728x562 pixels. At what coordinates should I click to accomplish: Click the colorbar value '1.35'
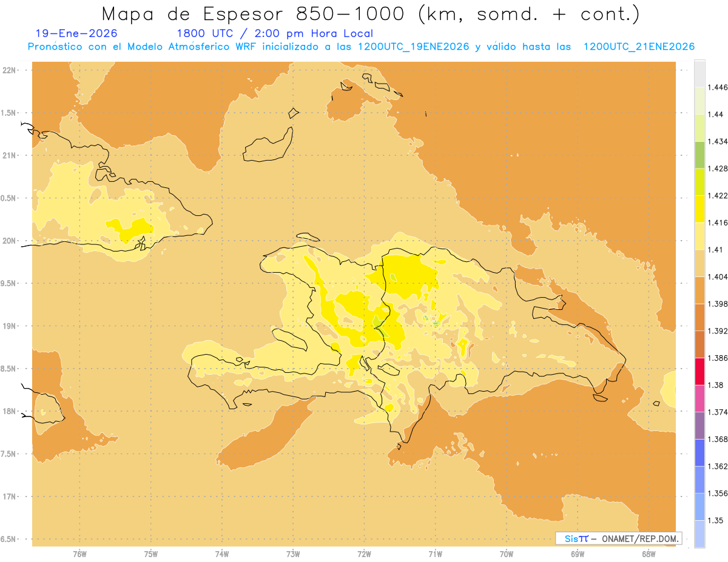(x=715, y=520)
